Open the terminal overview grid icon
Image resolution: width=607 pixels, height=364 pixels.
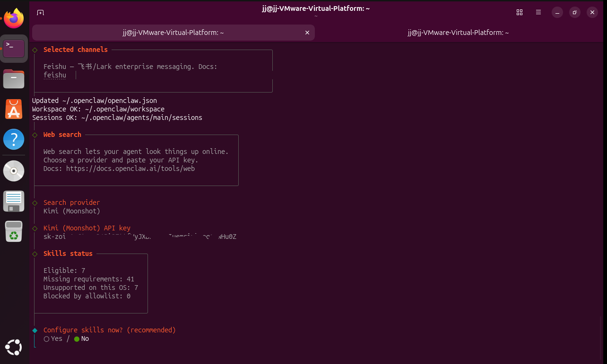point(520,12)
